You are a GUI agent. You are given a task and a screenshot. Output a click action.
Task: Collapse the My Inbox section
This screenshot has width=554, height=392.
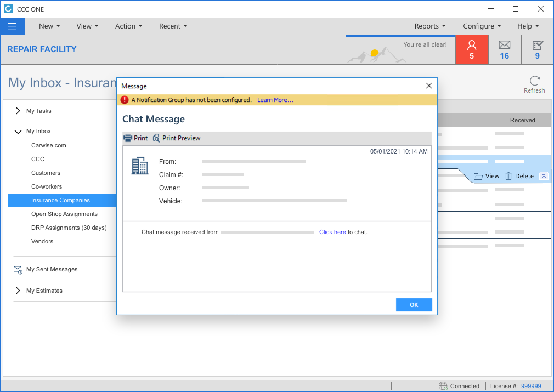coord(18,132)
